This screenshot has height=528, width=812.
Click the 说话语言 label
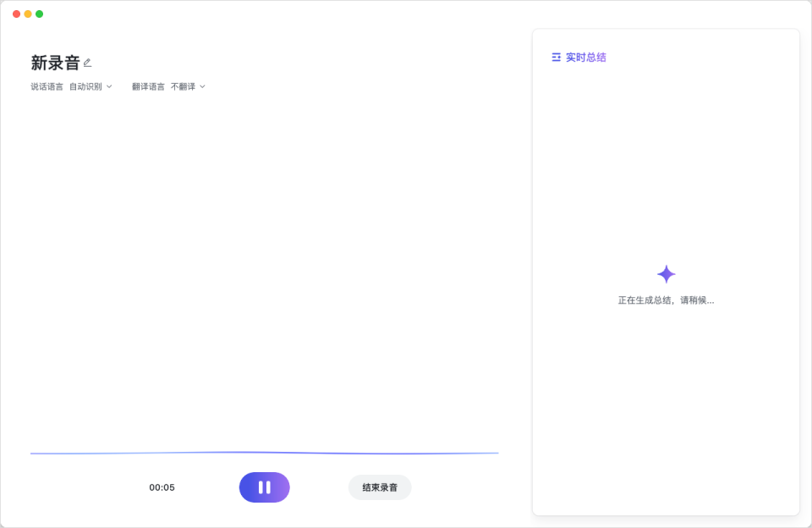tap(47, 86)
